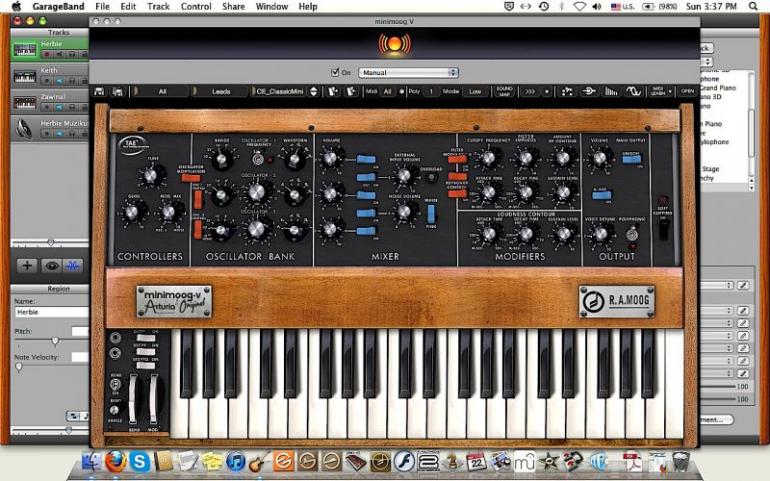The image size is (770, 481).
Task: Toggle the Oscillator Modulation orange switch
Action: tap(190, 178)
